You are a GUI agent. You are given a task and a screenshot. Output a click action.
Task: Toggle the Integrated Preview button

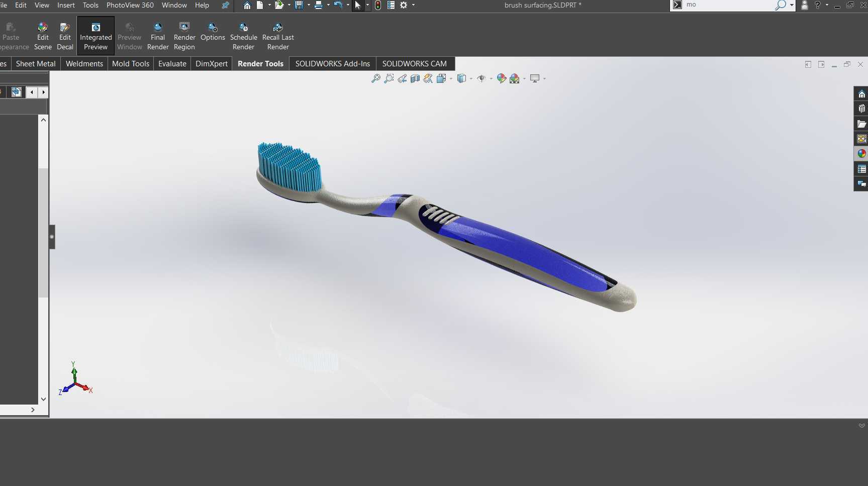click(x=95, y=36)
